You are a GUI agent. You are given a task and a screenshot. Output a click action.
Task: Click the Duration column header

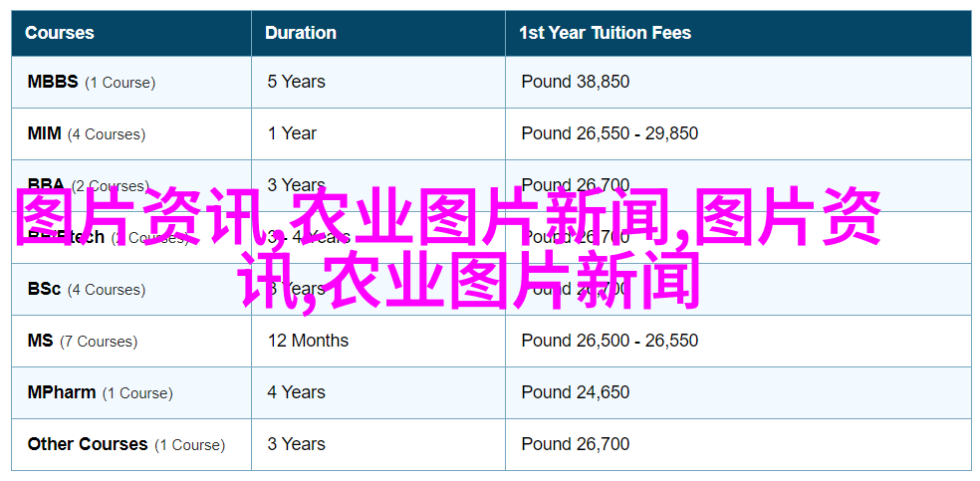[x=300, y=33]
